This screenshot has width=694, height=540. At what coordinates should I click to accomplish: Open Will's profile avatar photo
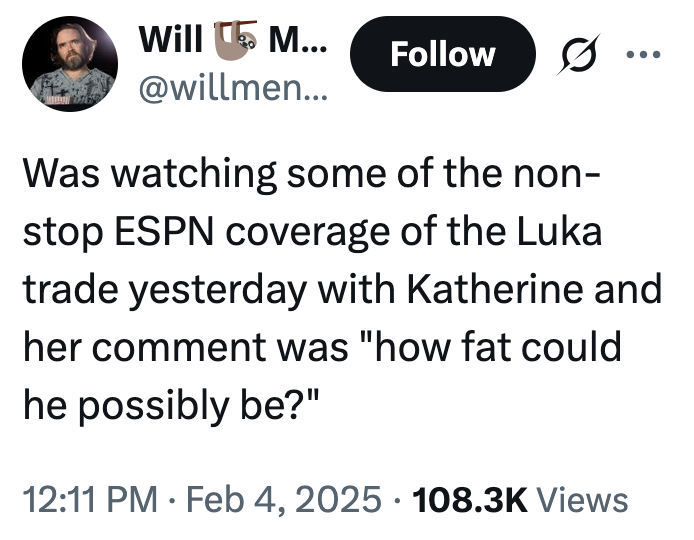[x=70, y=64]
